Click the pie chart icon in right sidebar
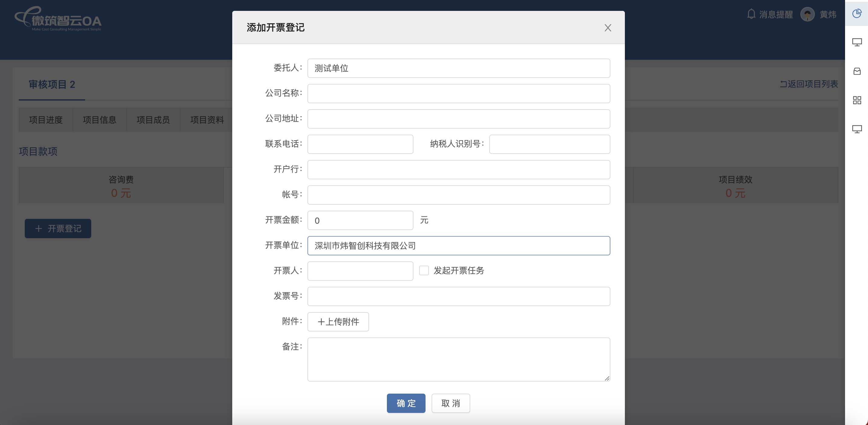 tap(857, 14)
